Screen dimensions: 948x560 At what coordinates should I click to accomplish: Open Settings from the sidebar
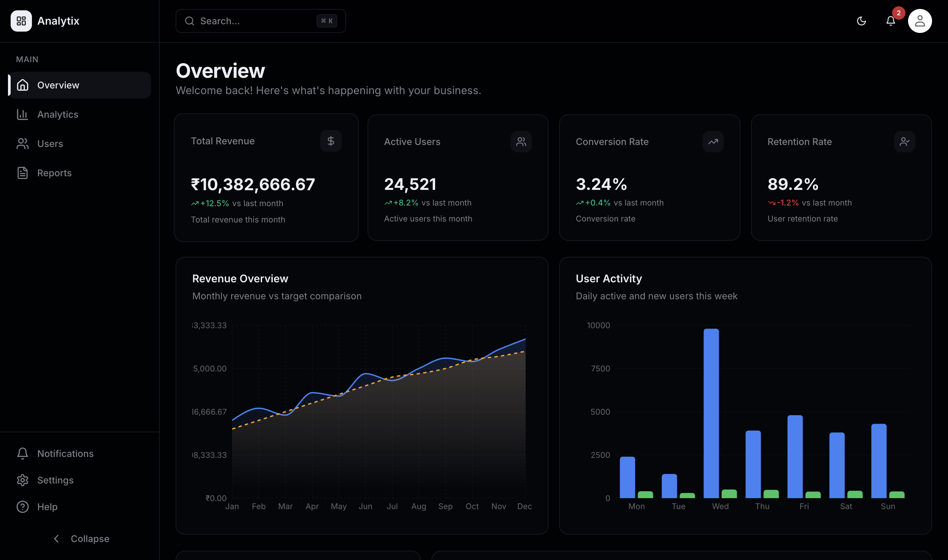click(55, 480)
